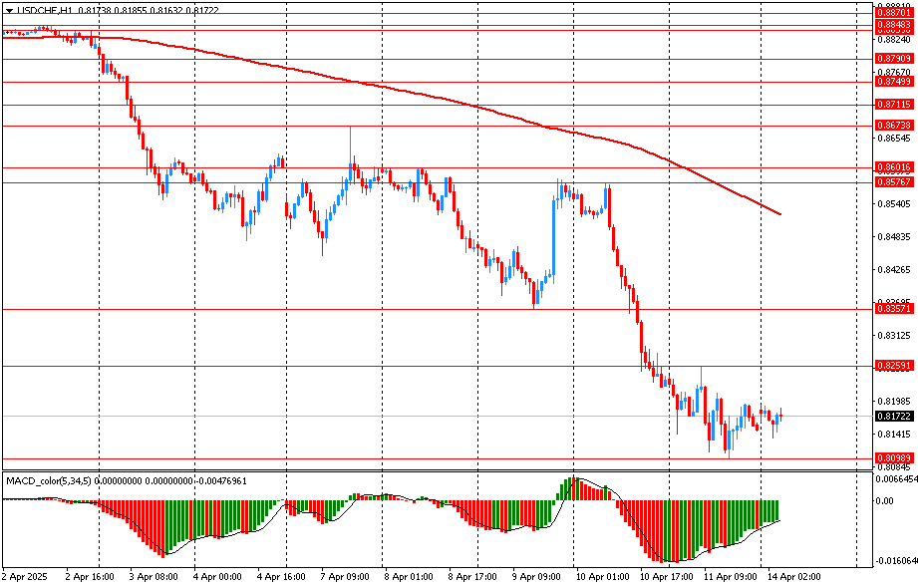Click the 0.85405 price scale value
The image size is (918, 588).
click(x=893, y=204)
